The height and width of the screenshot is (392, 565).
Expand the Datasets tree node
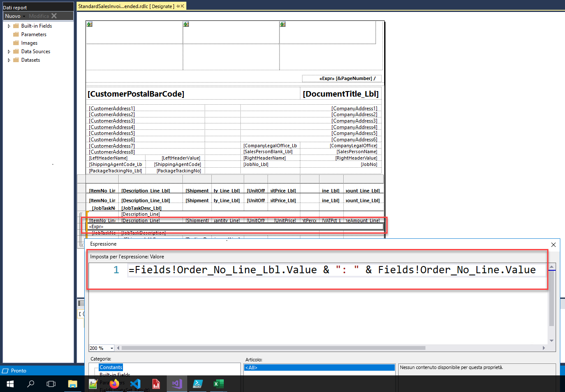9,60
